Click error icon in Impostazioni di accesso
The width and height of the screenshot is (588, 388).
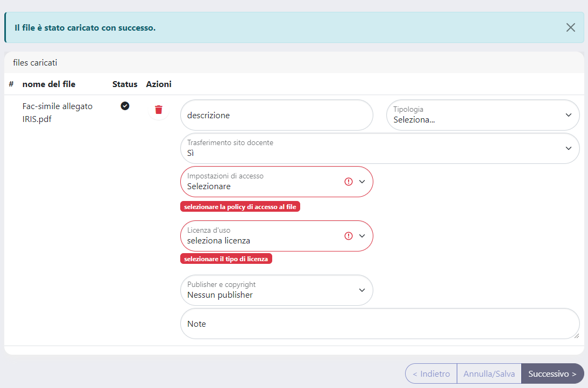[x=348, y=182]
